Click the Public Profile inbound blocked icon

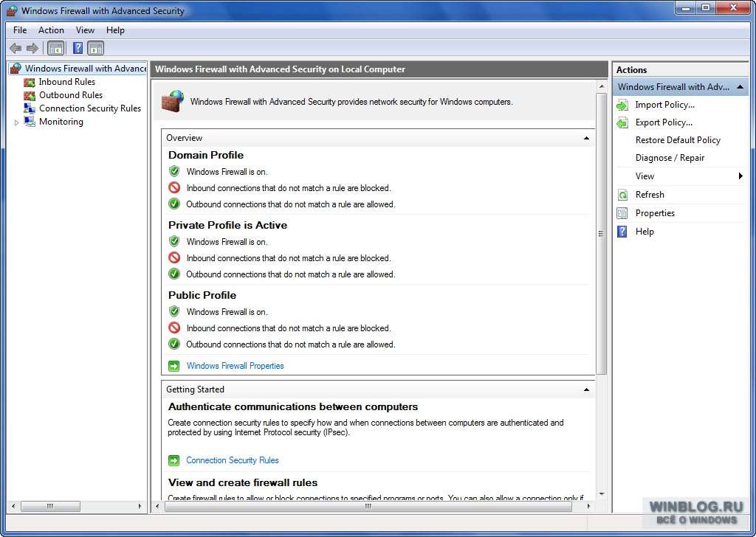174,328
